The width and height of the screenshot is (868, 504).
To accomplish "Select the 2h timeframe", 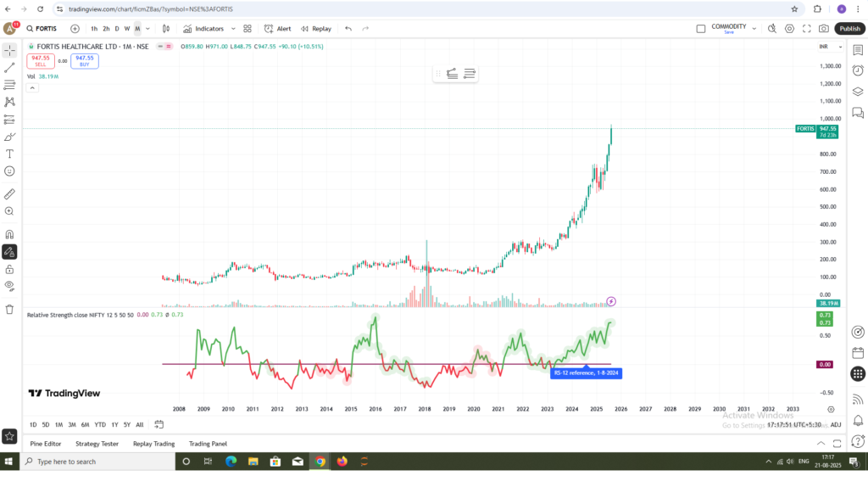I will (106, 29).
